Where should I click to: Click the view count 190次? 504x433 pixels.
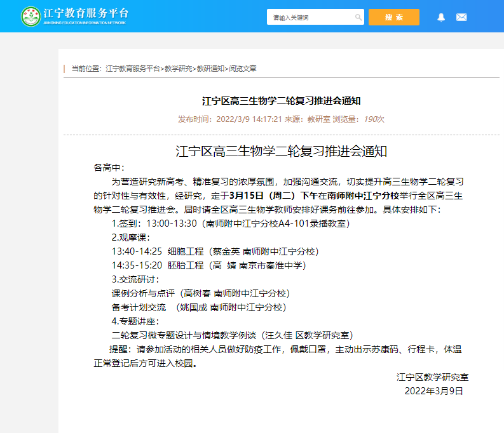point(374,119)
